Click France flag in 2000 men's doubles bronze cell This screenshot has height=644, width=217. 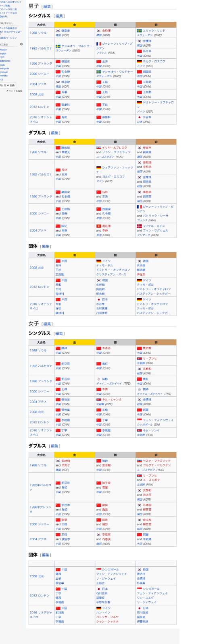(140, 207)
